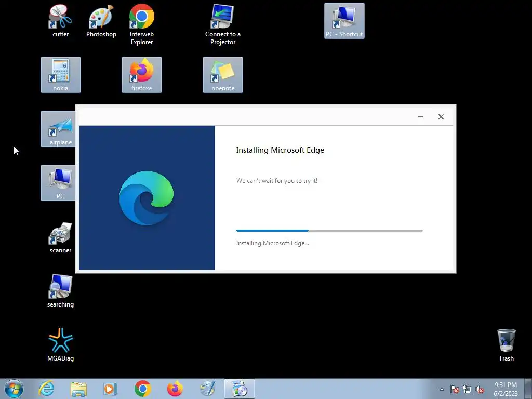Click the 'Installing Microsoft Edge...' status text
The image size is (532, 399).
click(x=272, y=243)
